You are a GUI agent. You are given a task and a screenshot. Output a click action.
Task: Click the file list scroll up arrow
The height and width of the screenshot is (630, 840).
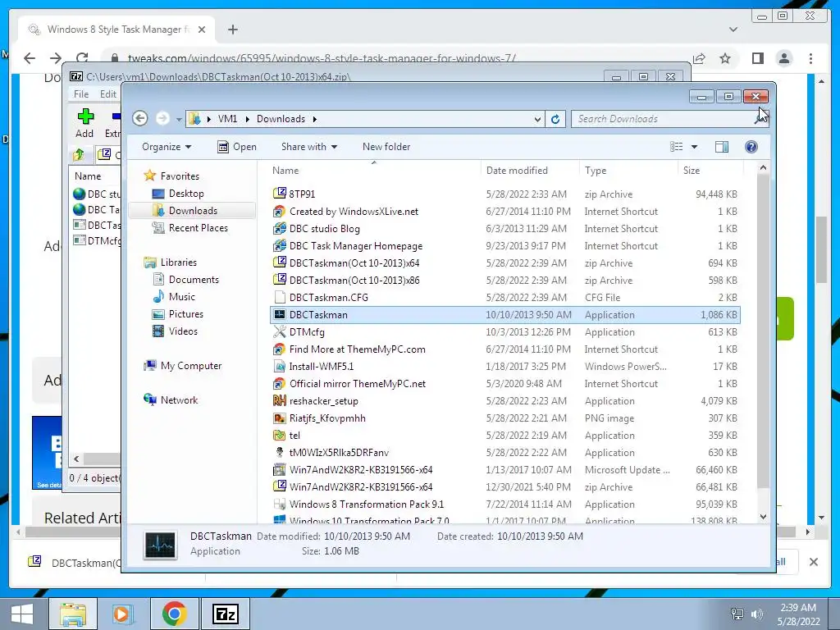click(764, 167)
